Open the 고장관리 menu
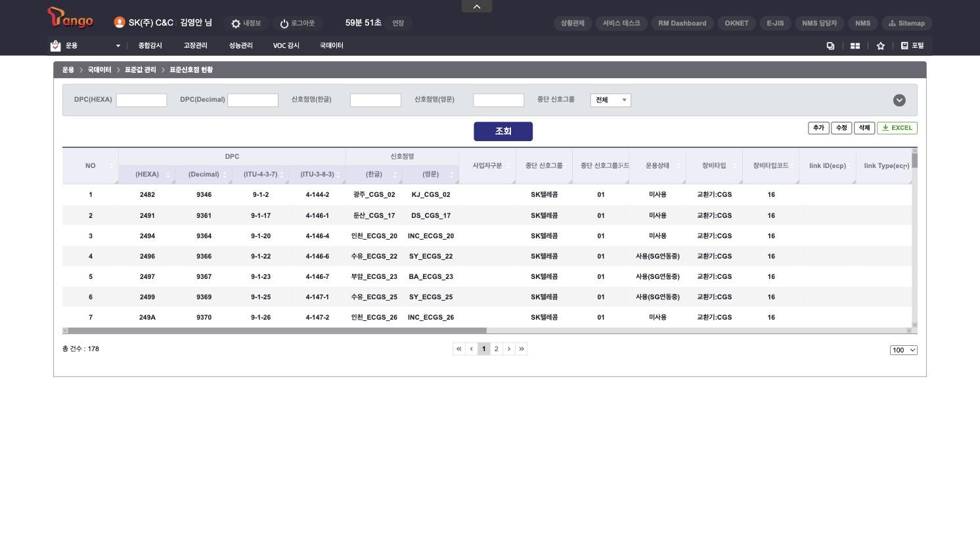The height and width of the screenshot is (533, 980). pyautogui.click(x=195, y=46)
